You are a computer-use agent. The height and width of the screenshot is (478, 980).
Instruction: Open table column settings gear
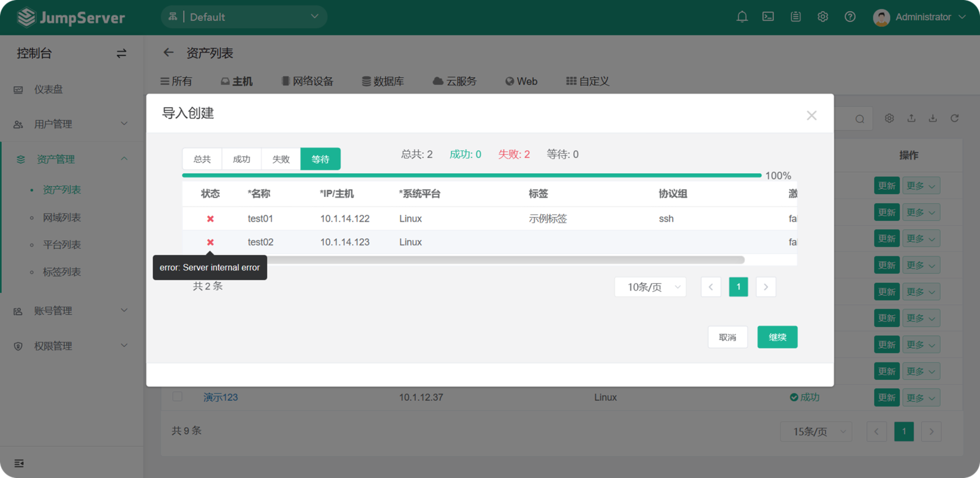(x=889, y=118)
